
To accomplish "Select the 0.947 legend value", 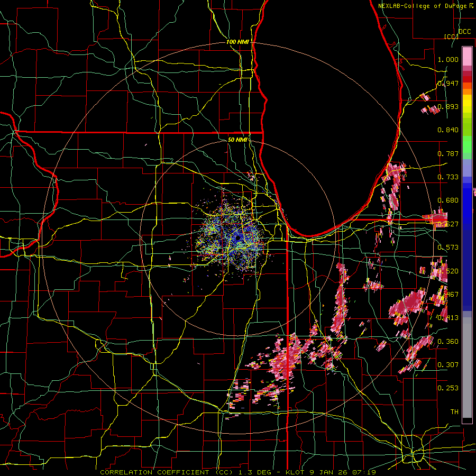I will click(448, 83).
